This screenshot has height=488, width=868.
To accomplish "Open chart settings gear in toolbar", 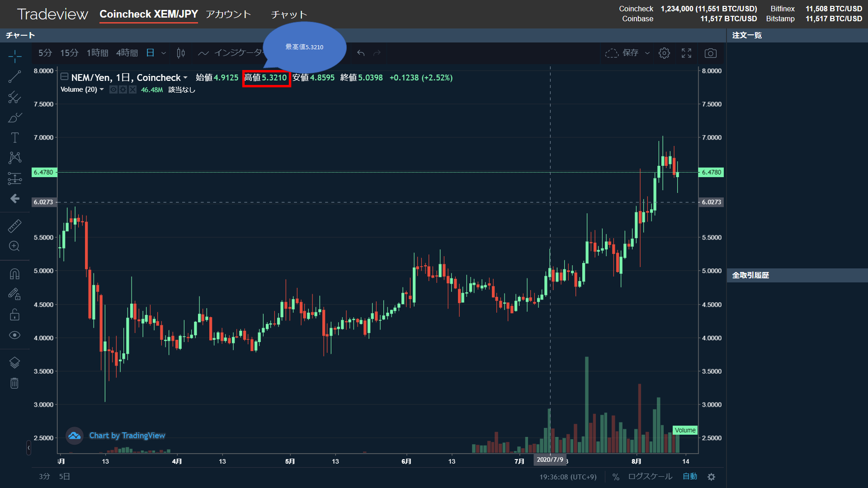I will tap(664, 53).
